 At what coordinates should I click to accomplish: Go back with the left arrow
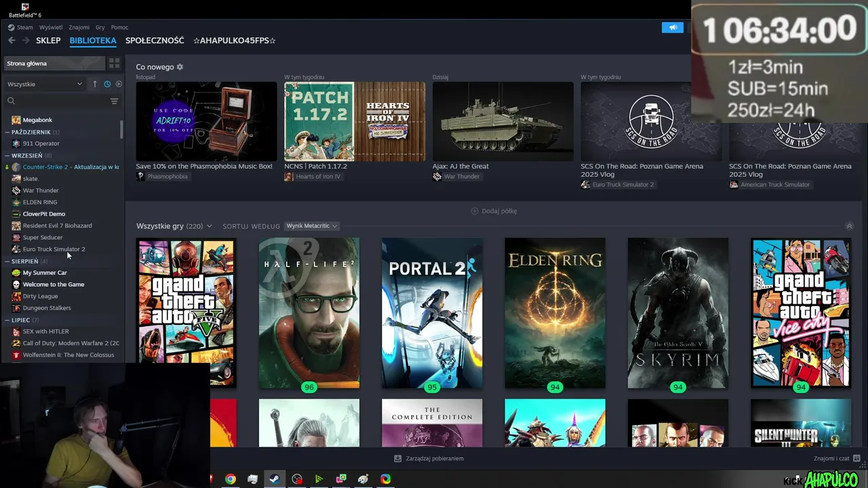click(12, 41)
